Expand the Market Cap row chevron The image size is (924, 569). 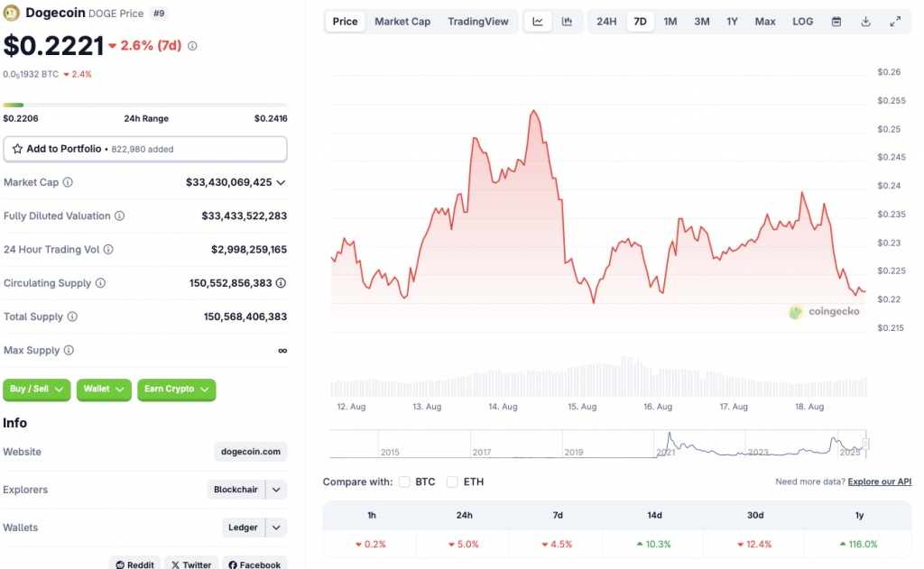coord(281,182)
